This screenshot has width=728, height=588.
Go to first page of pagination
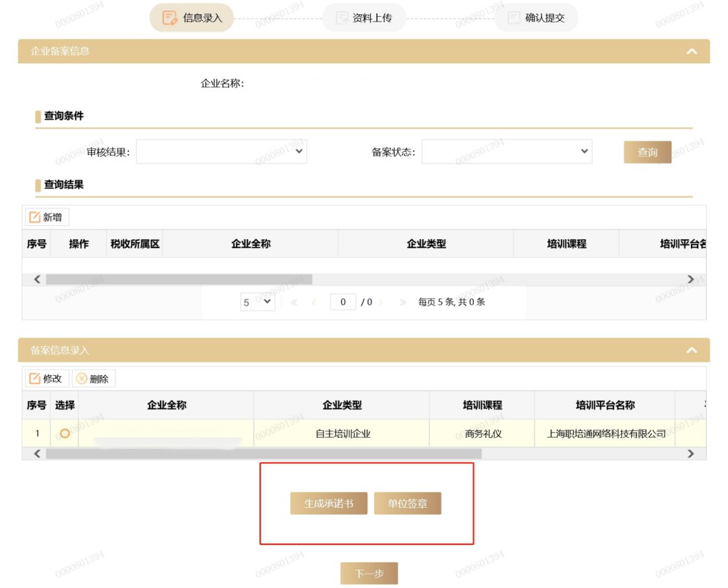pos(295,302)
